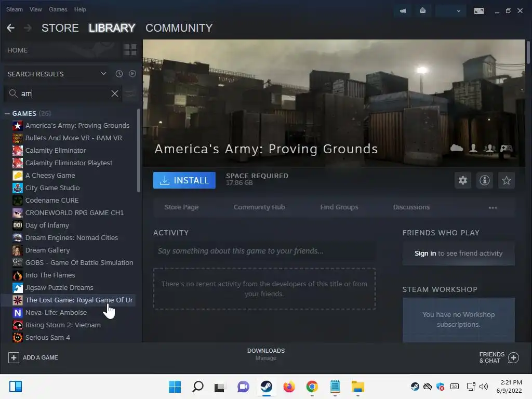Open Windows Start menu
This screenshot has width=532, height=399.
175,387
